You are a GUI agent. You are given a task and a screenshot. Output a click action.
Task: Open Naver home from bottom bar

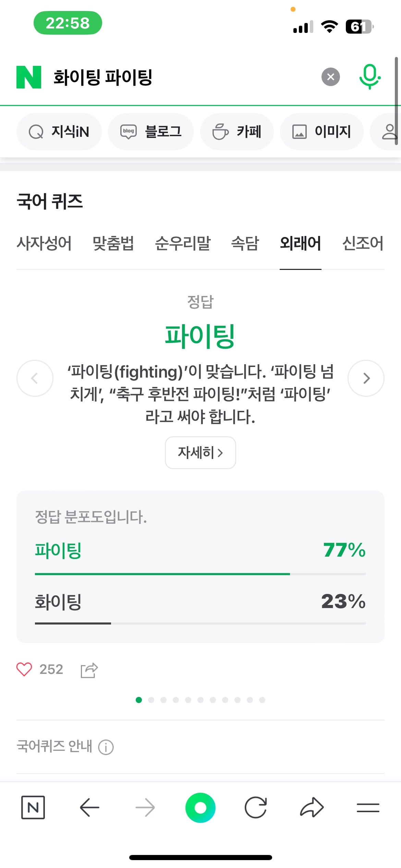[x=33, y=808]
